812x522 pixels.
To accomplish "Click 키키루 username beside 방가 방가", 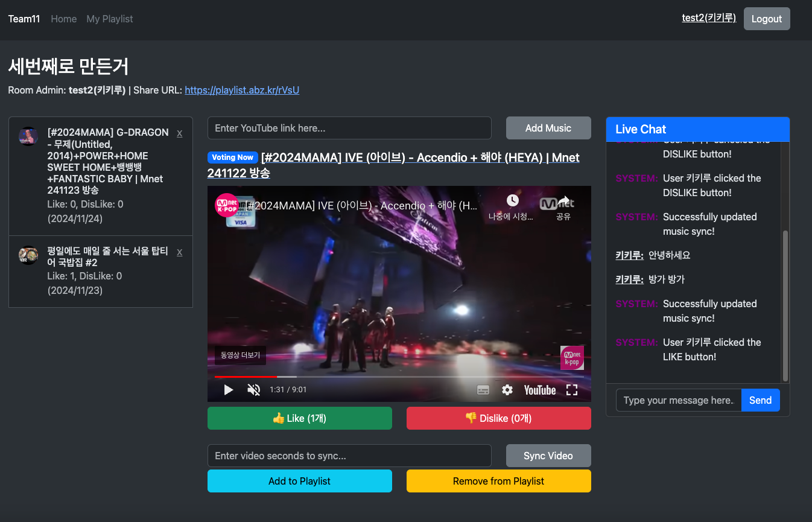I will coord(629,279).
